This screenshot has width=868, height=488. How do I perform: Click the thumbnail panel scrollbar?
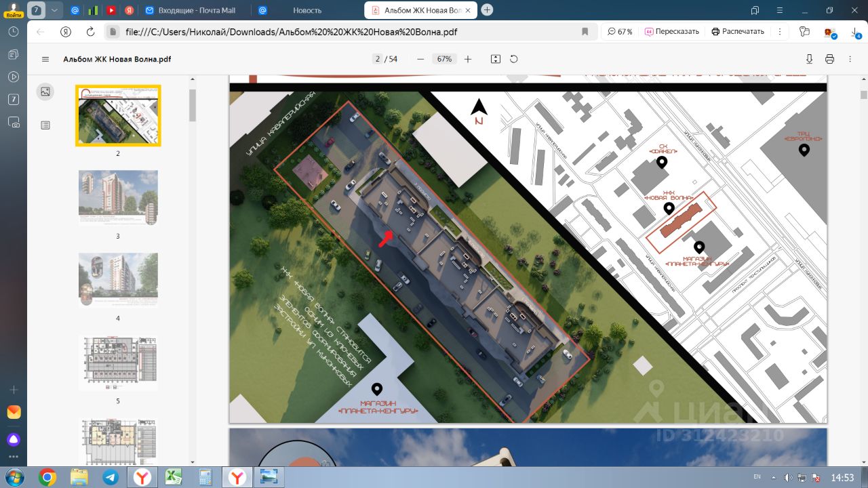click(x=193, y=105)
